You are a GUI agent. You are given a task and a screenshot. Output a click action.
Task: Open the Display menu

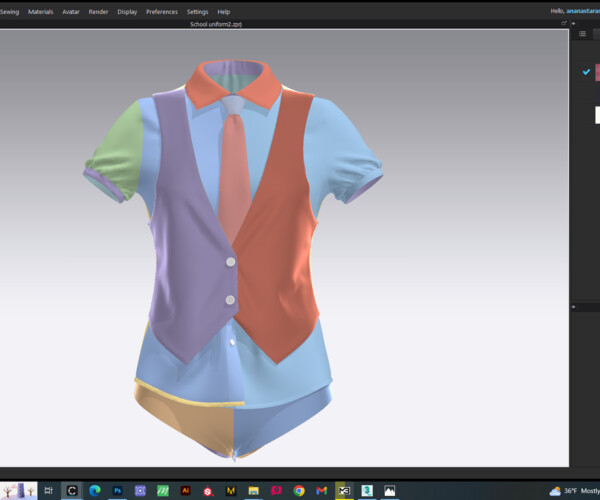[127, 12]
